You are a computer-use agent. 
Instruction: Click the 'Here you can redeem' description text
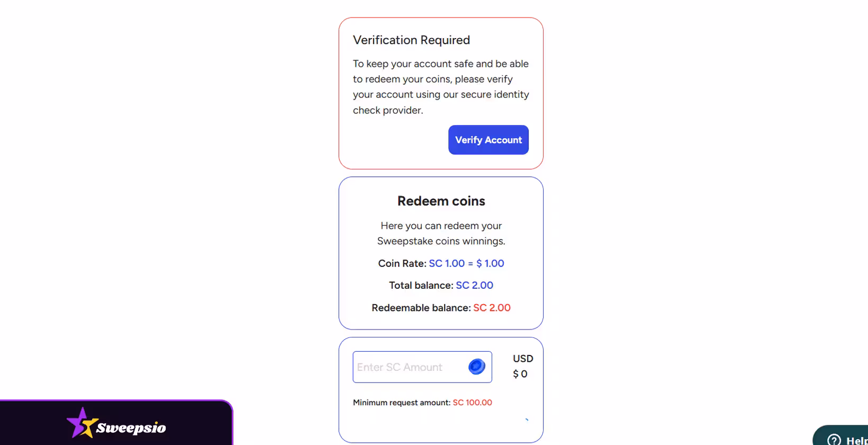point(441,233)
